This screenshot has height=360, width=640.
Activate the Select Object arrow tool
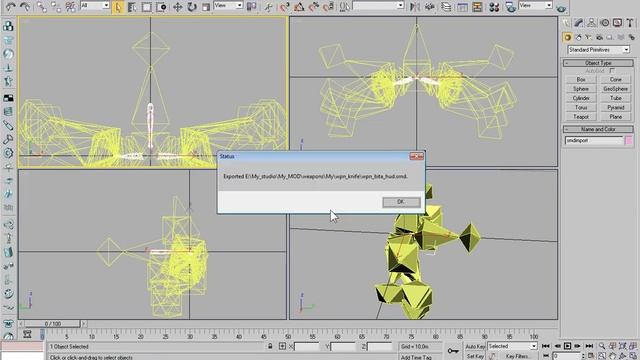tap(118, 7)
